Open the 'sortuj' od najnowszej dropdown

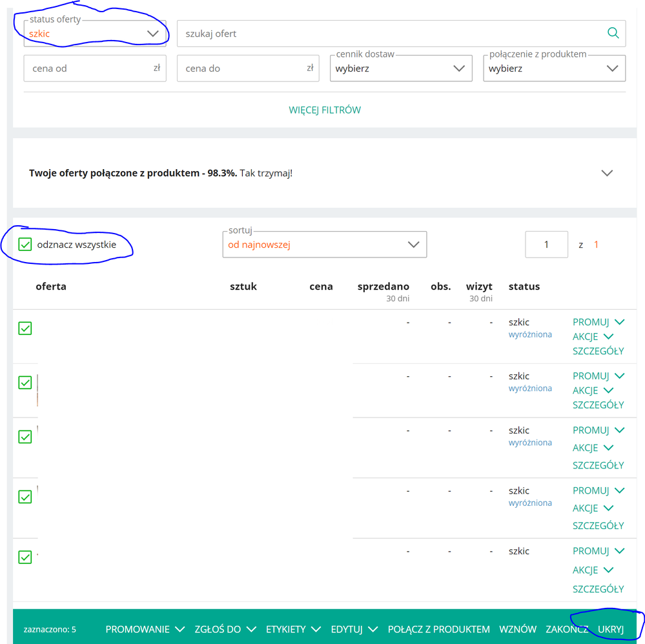click(324, 245)
